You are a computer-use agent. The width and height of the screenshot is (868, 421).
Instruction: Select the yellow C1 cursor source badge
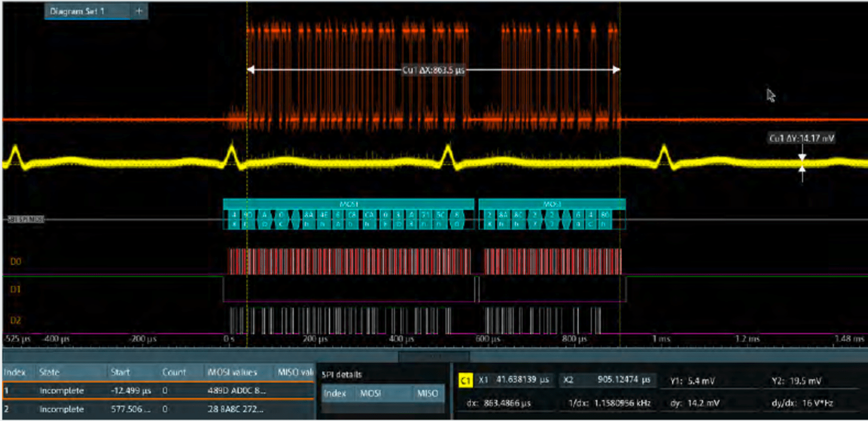click(465, 380)
